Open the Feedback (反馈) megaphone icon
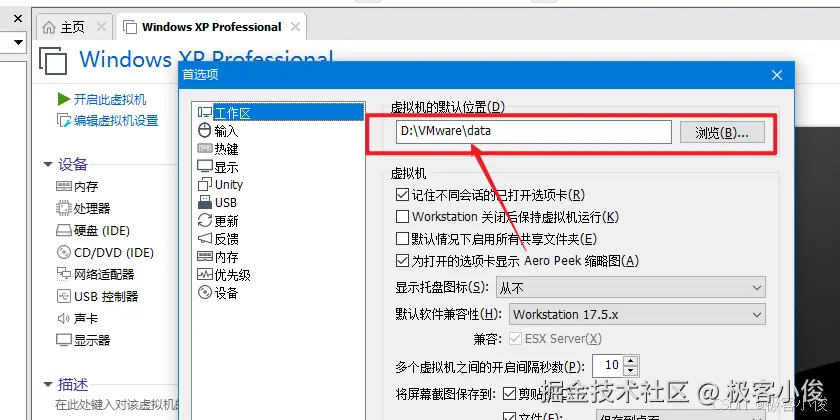This screenshot has width=840, height=420. [x=205, y=238]
